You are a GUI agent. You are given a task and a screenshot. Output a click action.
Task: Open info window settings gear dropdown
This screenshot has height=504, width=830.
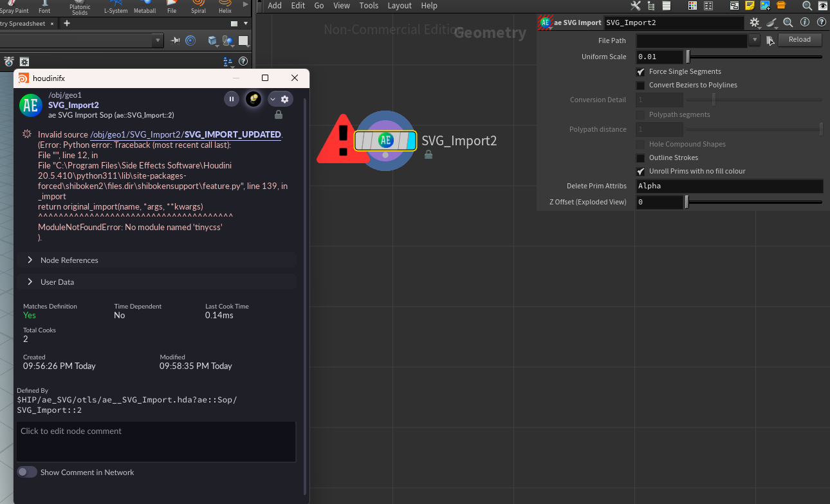pyautogui.click(x=280, y=99)
